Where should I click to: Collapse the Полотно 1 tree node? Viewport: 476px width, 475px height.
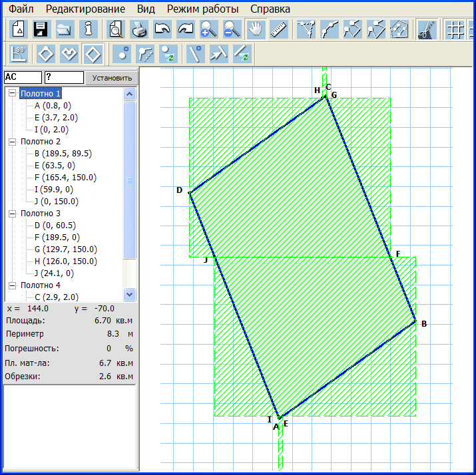pos(12,93)
